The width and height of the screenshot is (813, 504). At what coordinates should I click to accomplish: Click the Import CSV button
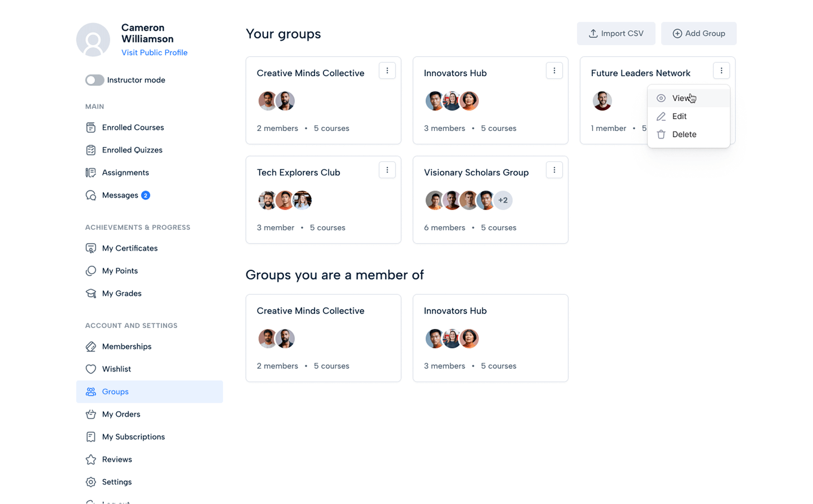616,34
